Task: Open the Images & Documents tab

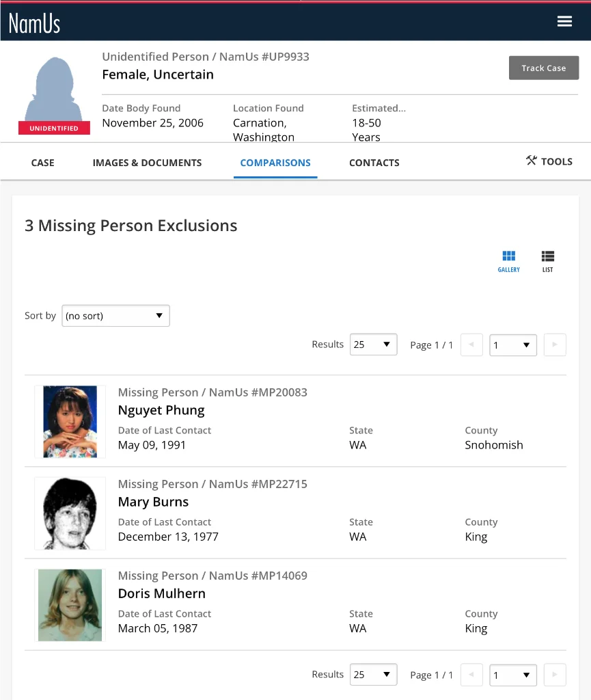Action: pyautogui.click(x=147, y=163)
